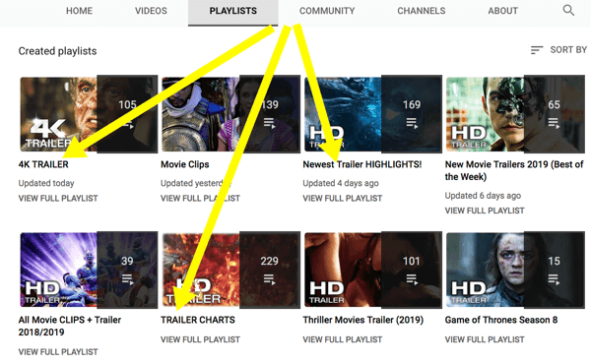Switch to the HOME tab

pyautogui.click(x=79, y=11)
